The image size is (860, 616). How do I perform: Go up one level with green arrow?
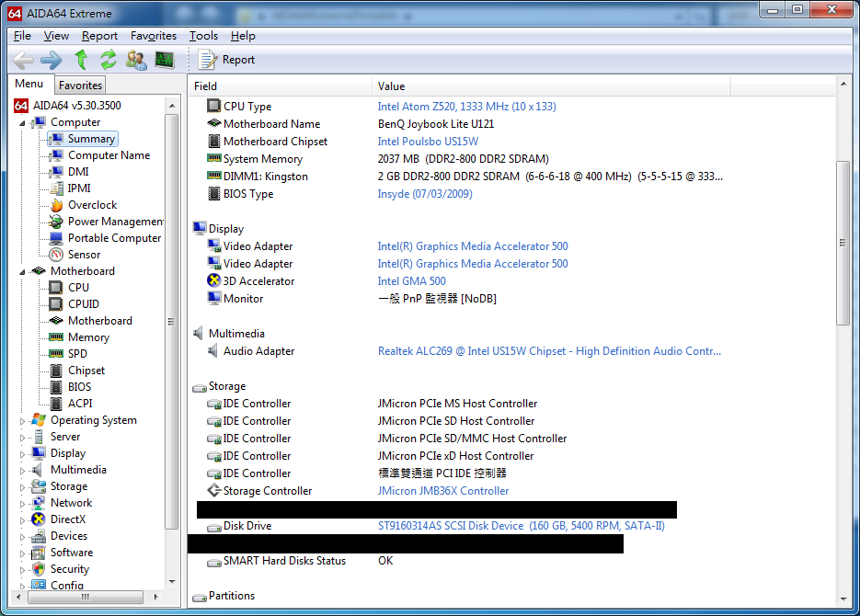click(81, 59)
